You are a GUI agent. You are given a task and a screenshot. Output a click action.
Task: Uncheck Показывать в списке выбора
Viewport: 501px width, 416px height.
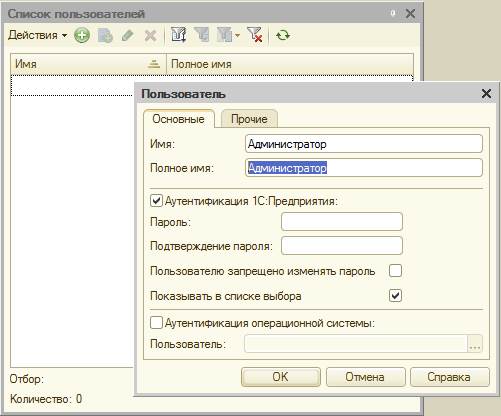(395, 295)
